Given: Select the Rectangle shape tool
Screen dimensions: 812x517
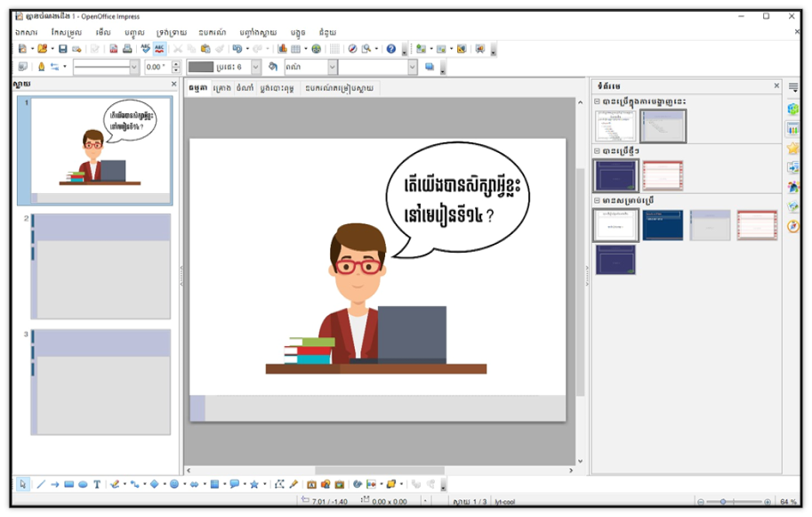Looking at the screenshot, I should tap(68, 484).
